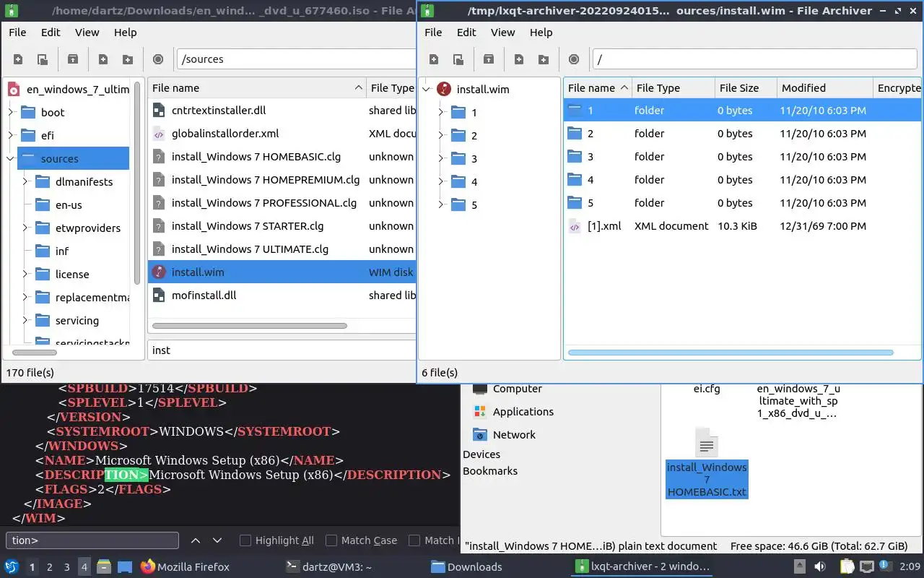Image resolution: width=924 pixels, height=578 pixels.
Task: Click the clipboard tray icon
Action: [x=847, y=566]
